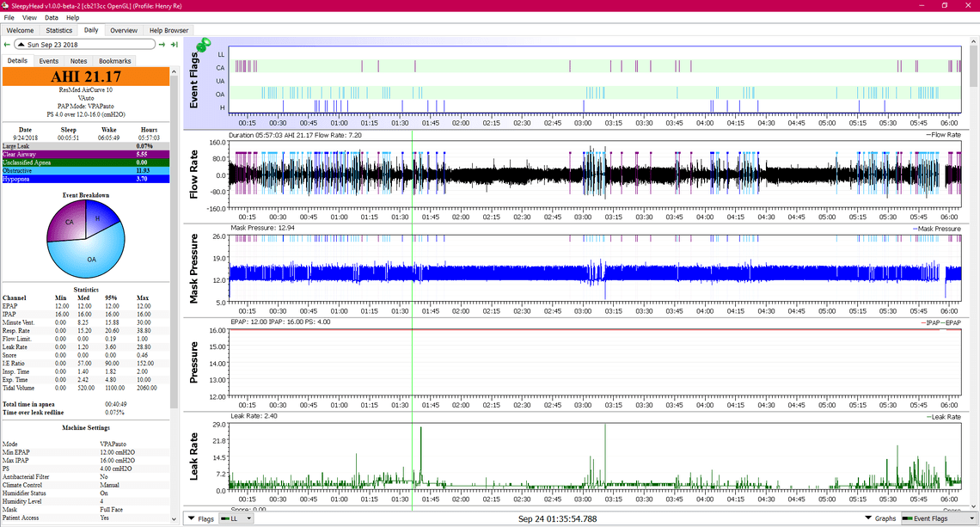
Task: Click the SleepyHead app icon in title bar
Action: (x=7, y=5)
